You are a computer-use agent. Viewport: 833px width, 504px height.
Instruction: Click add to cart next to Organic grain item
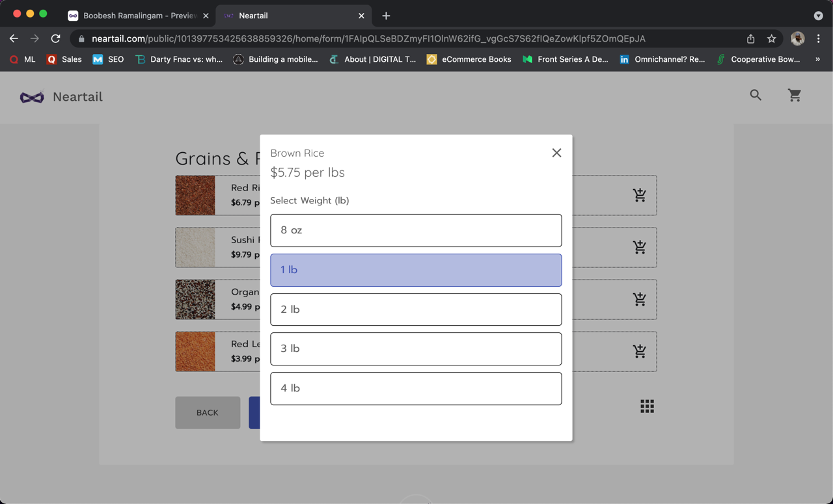(x=639, y=299)
